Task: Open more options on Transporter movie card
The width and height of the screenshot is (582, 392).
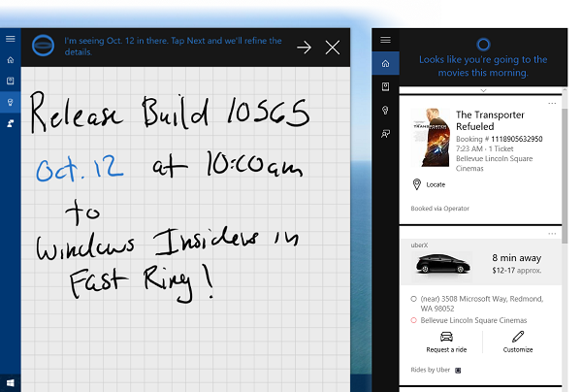Action: tap(552, 103)
